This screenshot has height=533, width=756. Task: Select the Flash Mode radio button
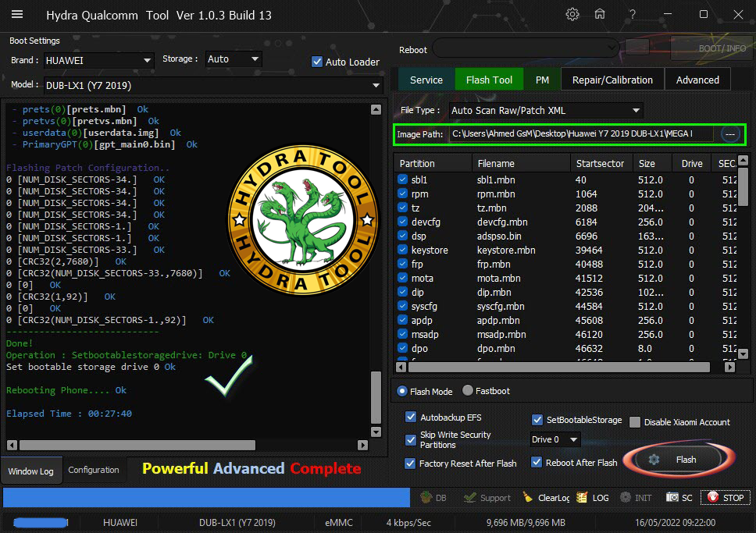click(402, 391)
